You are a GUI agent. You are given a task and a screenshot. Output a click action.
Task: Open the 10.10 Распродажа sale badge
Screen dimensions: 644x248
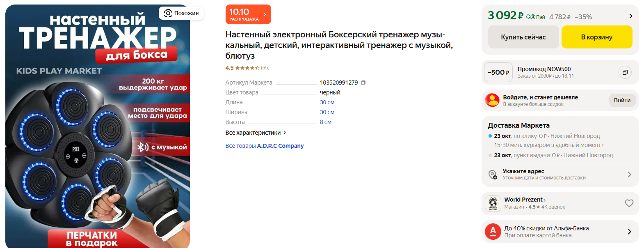[x=248, y=14]
